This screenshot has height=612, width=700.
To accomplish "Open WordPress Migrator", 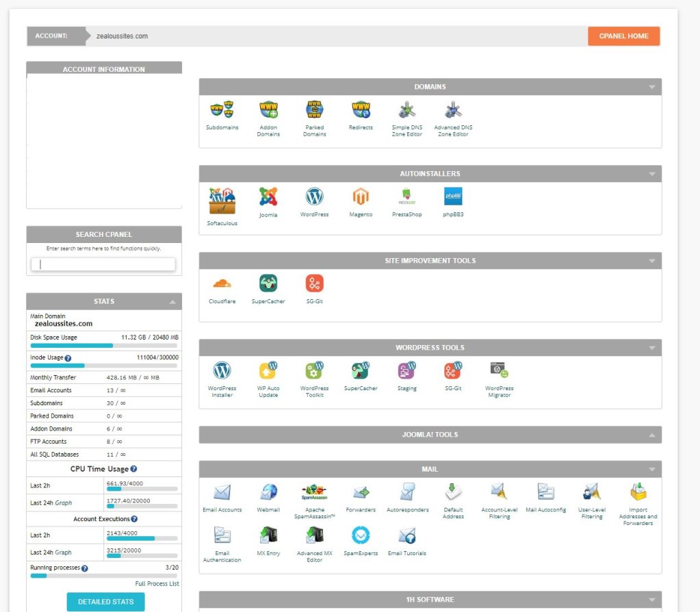I will pos(499,370).
